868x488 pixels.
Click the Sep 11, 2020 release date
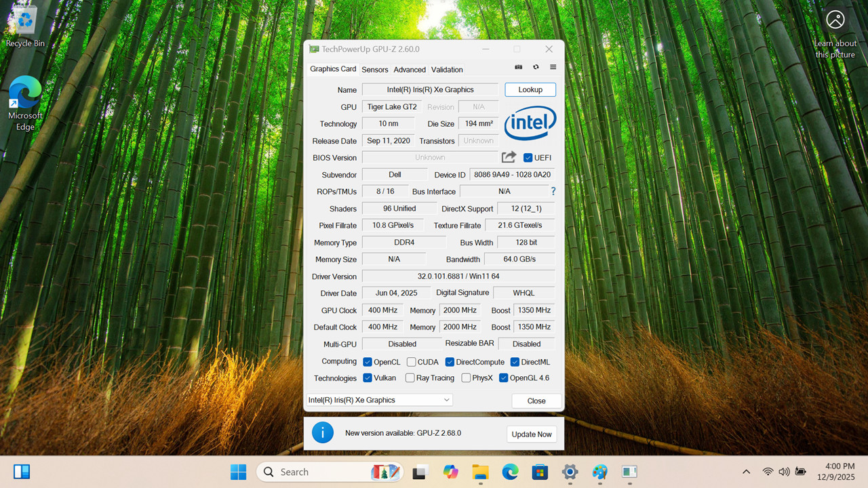pos(389,141)
